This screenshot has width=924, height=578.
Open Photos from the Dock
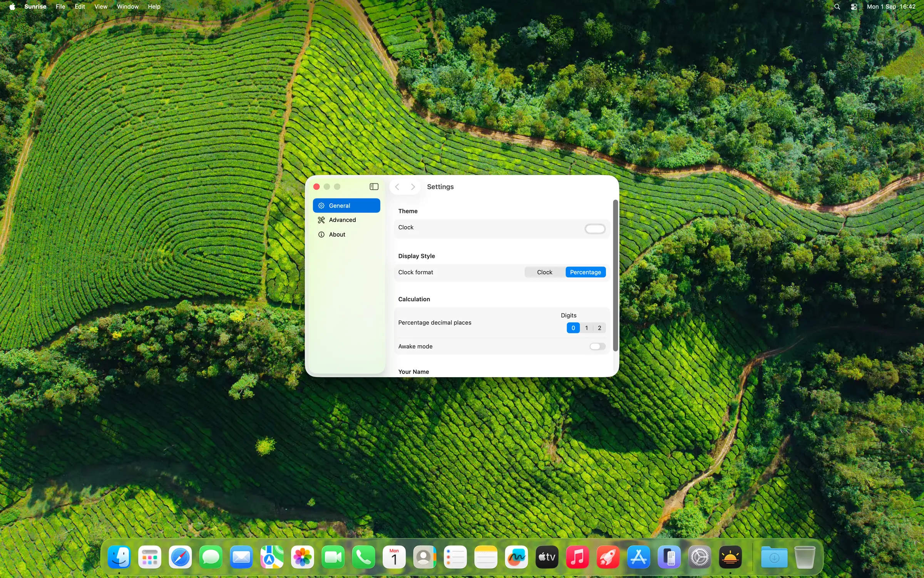[x=302, y=557]
